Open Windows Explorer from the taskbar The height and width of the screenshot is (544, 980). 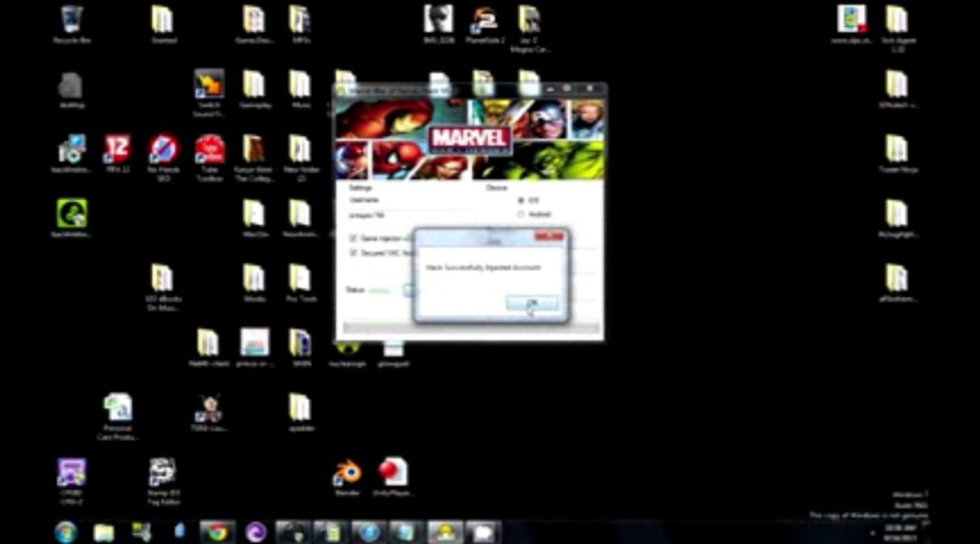coord(104,532)
